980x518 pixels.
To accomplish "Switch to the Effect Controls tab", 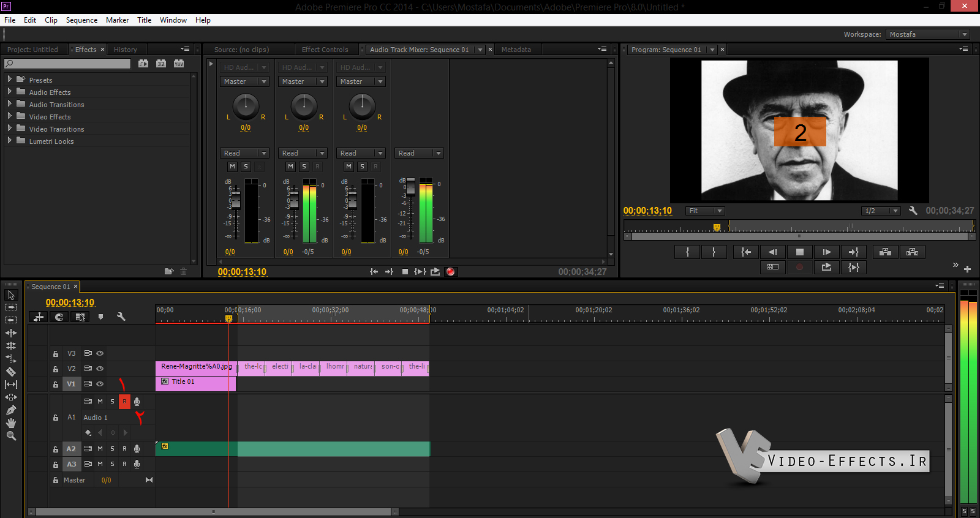I will 325,50.
